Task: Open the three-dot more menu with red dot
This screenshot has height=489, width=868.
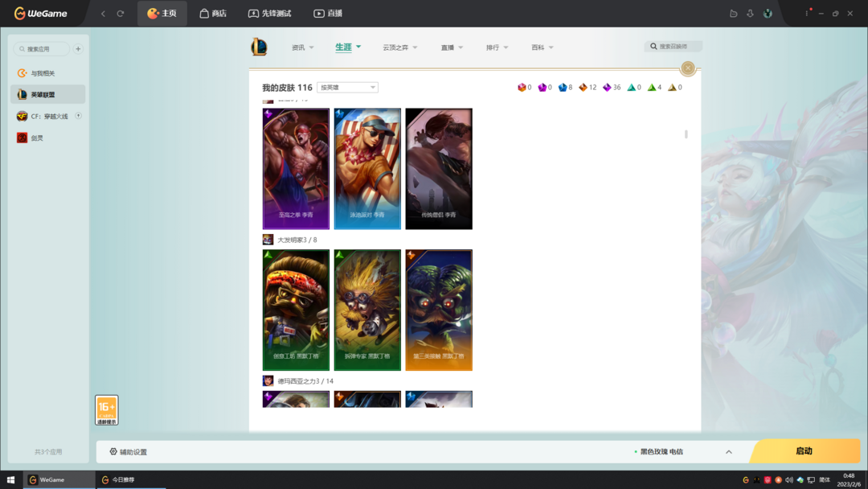Action: coord(807,13)
